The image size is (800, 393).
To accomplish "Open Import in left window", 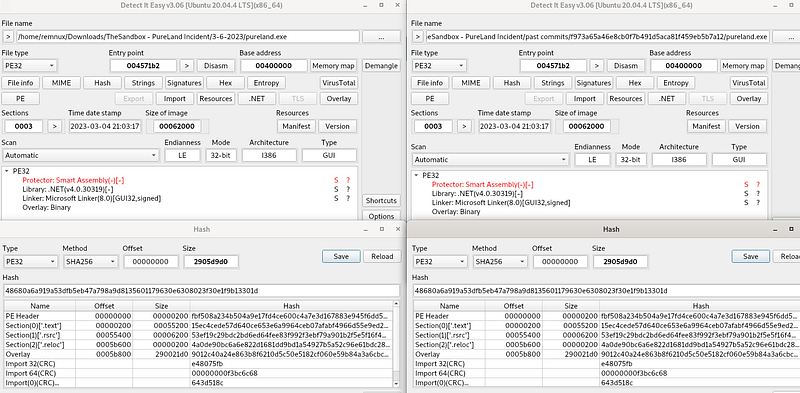I will point(175,99).
